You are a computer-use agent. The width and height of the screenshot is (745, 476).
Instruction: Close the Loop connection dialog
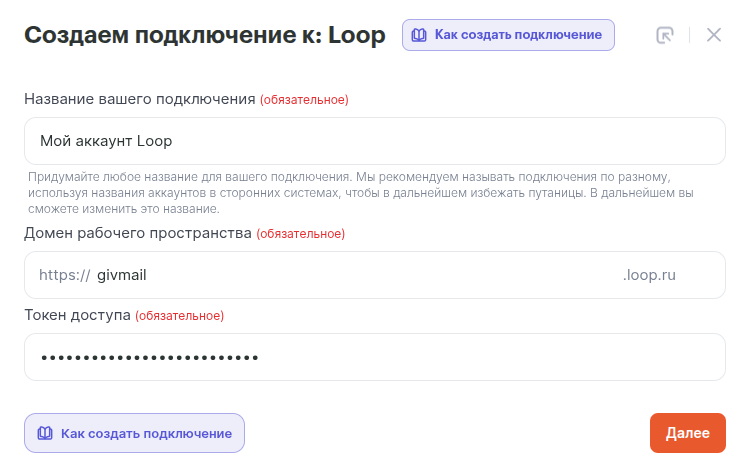714,35
